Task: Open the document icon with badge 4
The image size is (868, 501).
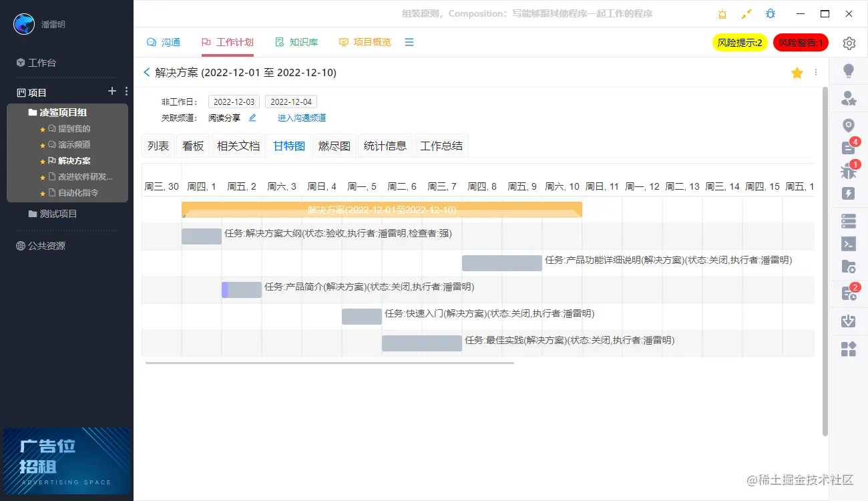Action: click(x=849, y=148)
